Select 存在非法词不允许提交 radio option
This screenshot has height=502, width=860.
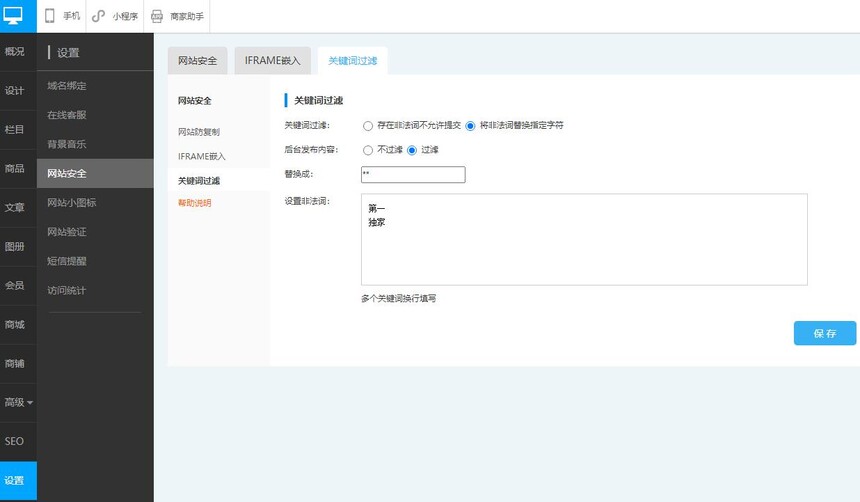point(368,125)
